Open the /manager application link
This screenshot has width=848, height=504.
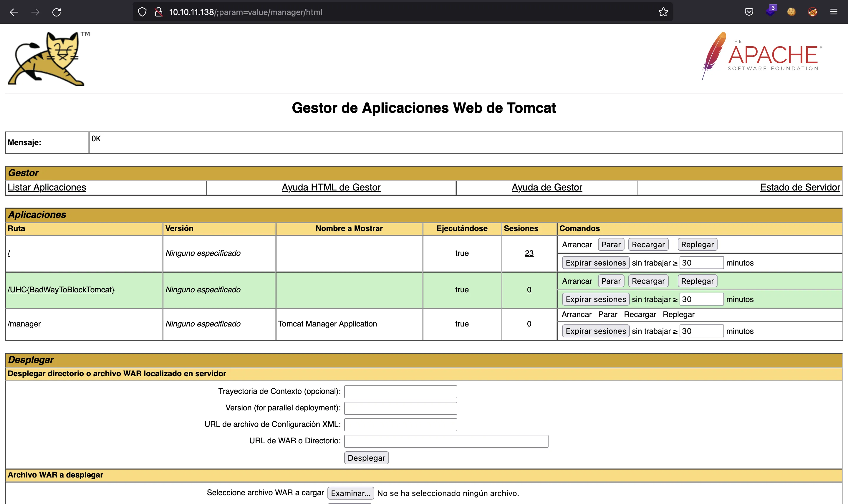click(x=24, y=324)
